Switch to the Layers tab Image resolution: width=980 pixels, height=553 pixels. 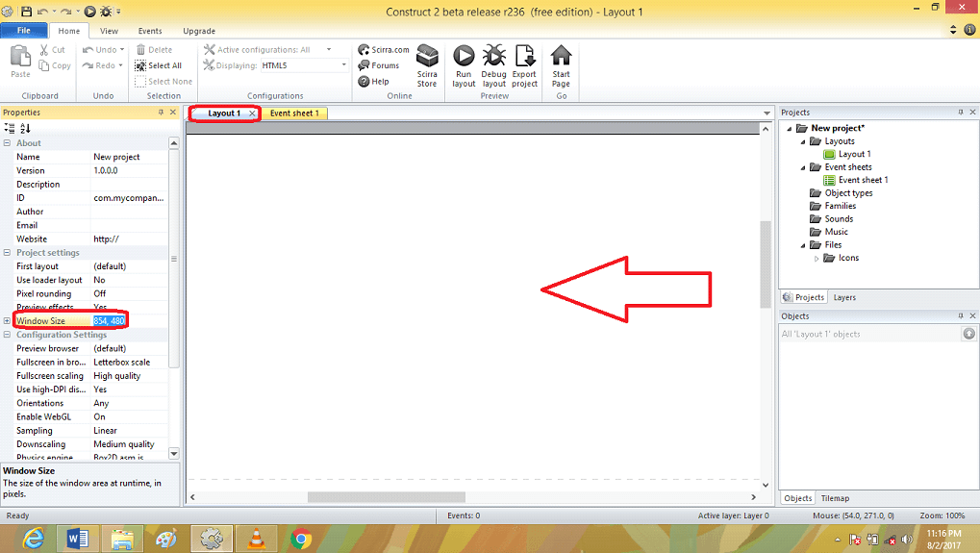click(x=844, y=297)
